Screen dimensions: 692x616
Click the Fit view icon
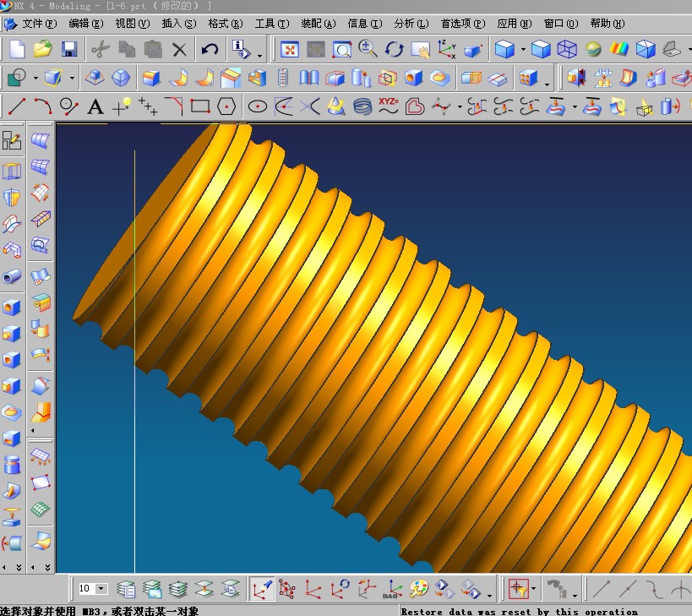pyautogui.click(x=290, y=49)
